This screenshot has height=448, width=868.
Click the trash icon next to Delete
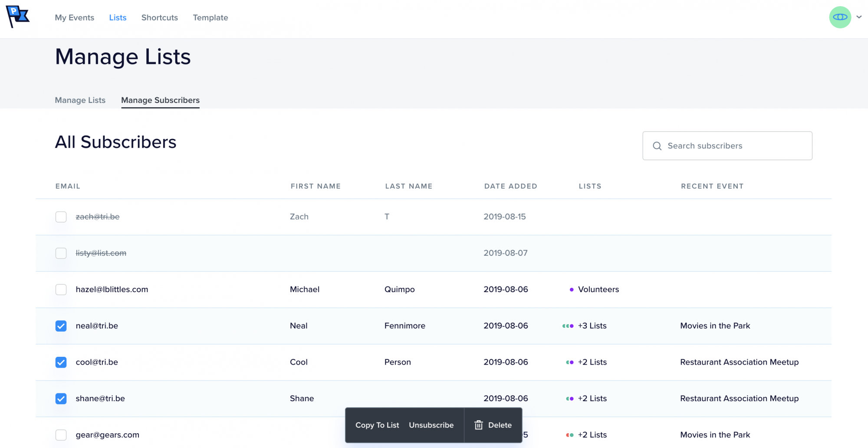tap(479, 425)
